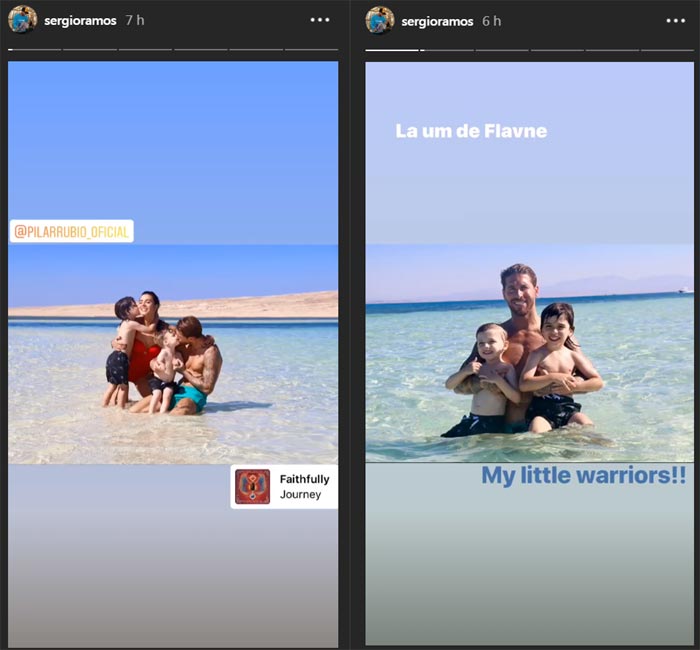700x650 pixels.
Task: Jump to third segment of right story bar
Action: [502, 50]
